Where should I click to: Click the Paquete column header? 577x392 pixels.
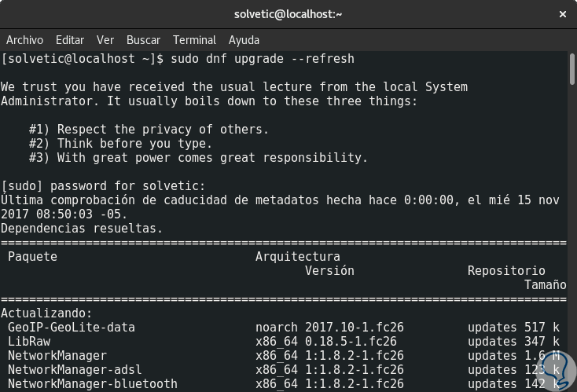(32, 257)
